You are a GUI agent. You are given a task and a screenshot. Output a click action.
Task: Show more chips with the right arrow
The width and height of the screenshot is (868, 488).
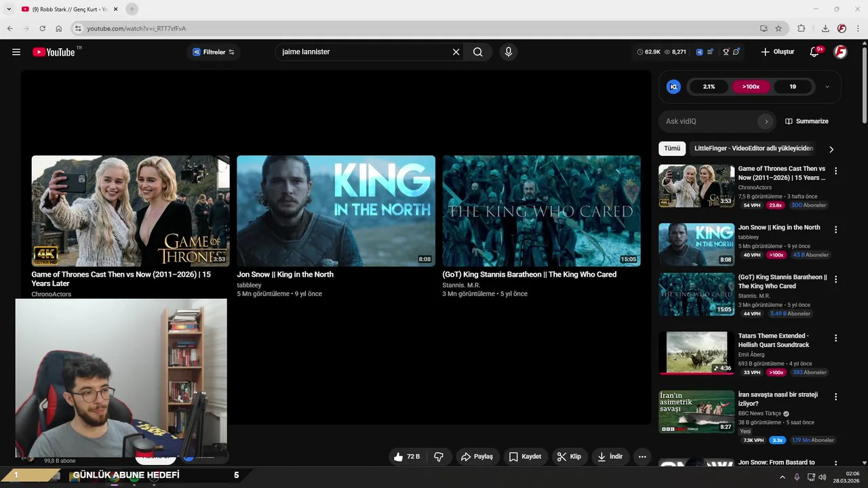(831, 149)
